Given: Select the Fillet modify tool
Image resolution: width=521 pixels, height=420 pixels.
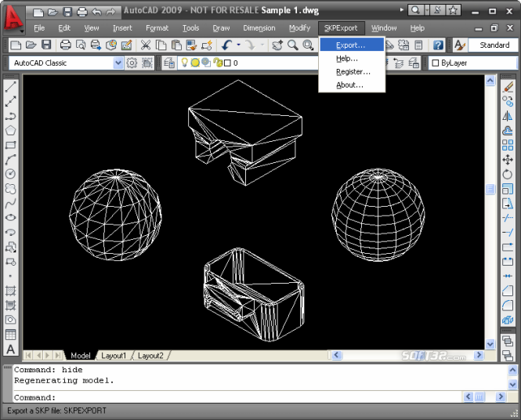Looking at the screenshot, I should click(x=508, y=305).
